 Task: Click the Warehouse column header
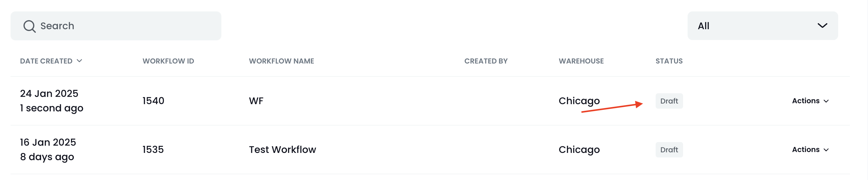[x=581, y=61]
